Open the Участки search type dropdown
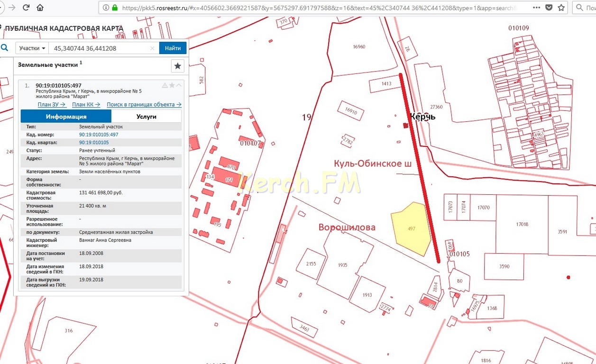 click(x=33, y=48)
